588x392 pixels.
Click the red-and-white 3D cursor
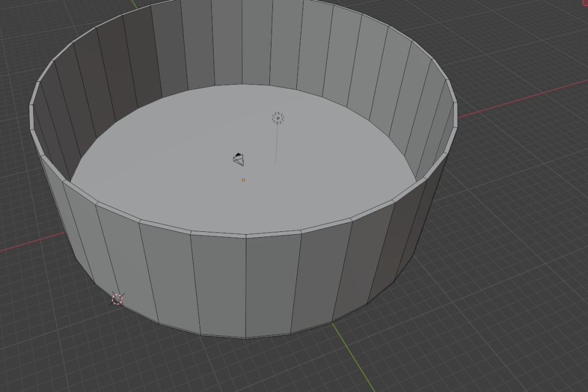[x=117, y=299]
